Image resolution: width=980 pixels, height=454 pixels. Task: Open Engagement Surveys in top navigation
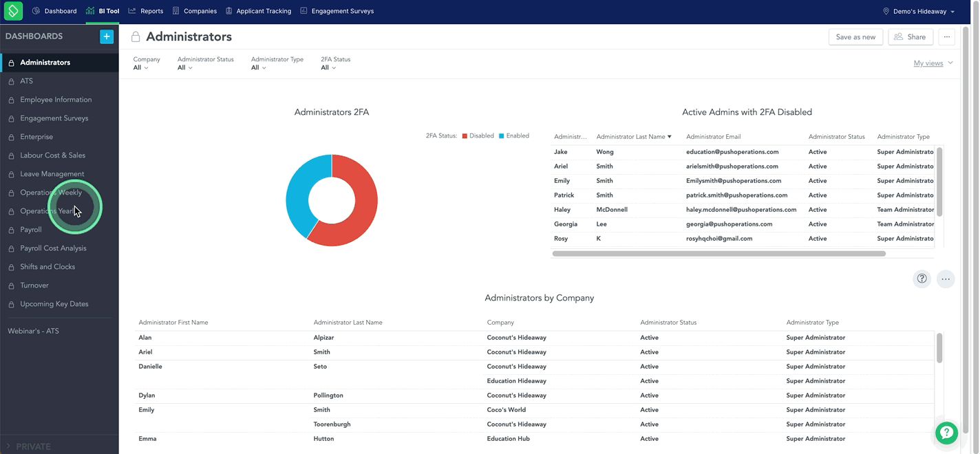point(337,11)
